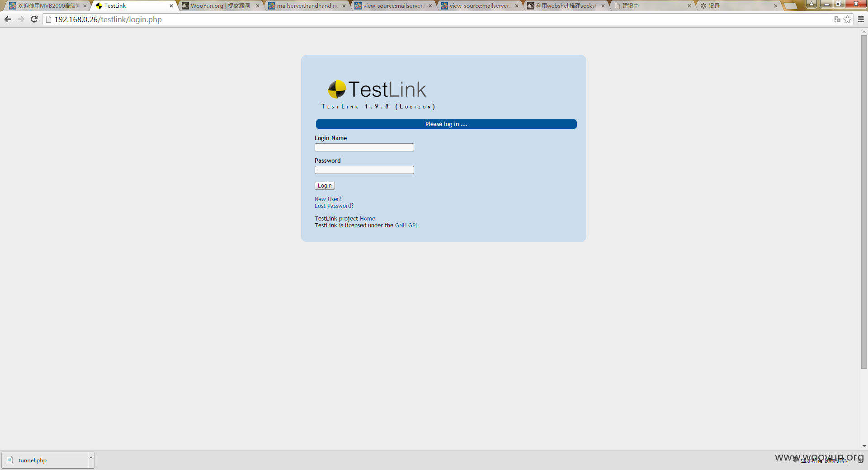
Task: Reload the TestLink login page
Action: pos(34,19)
